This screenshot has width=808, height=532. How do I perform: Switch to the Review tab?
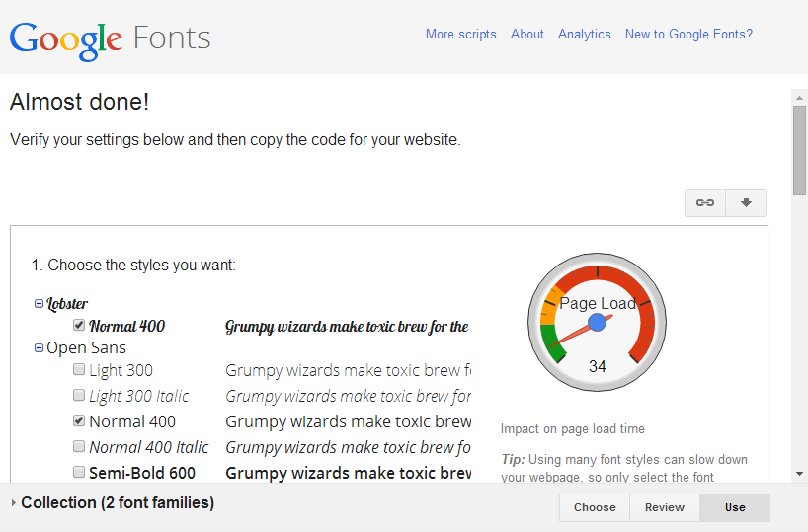pyautogui.click(x=665, y=507)
